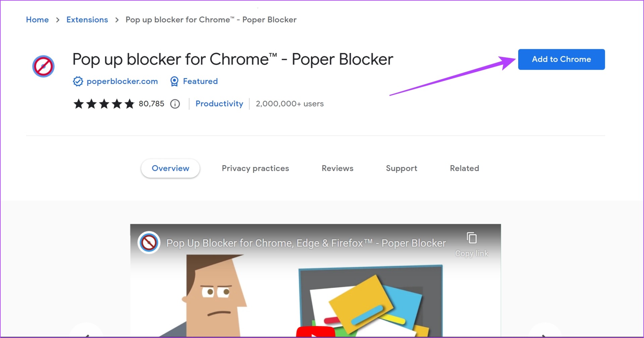Viewport: 644px width, 338px height.
Task: Click the 2,000,000+ users text
Action: coord(290,104)
